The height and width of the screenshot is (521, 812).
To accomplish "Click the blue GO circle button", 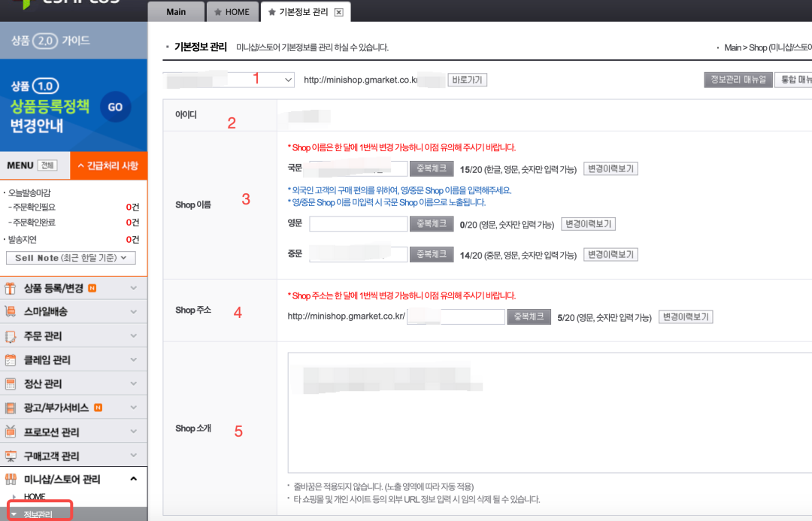I will (115, 108).
